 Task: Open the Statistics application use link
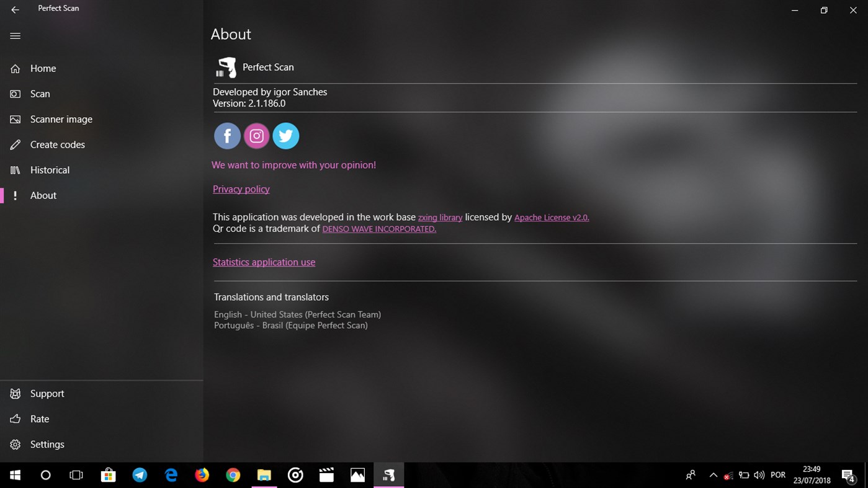tap(264, 262)
